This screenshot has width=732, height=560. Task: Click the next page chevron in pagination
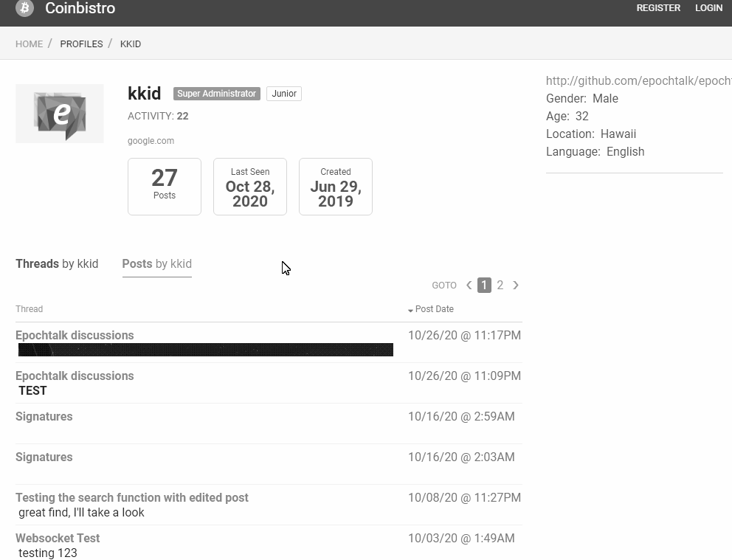coord(516,285)
